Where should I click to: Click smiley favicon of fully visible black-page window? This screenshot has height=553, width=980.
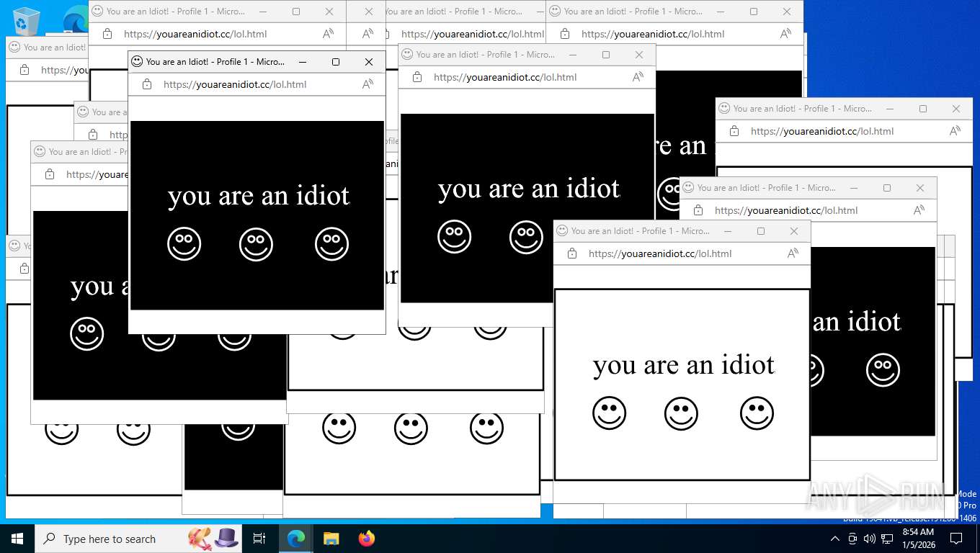pyautogui.click(x=137, y=62)
